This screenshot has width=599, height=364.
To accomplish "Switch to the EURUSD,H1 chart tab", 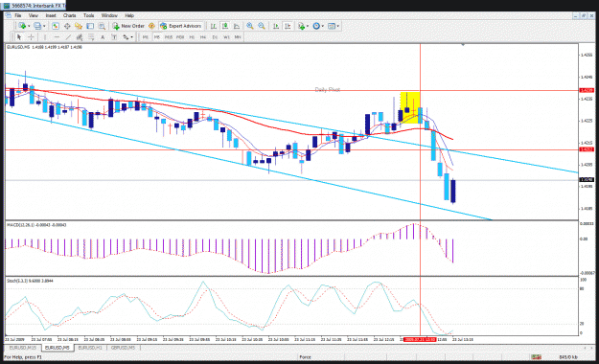I will pyautogui.click(x=90, y=348).
